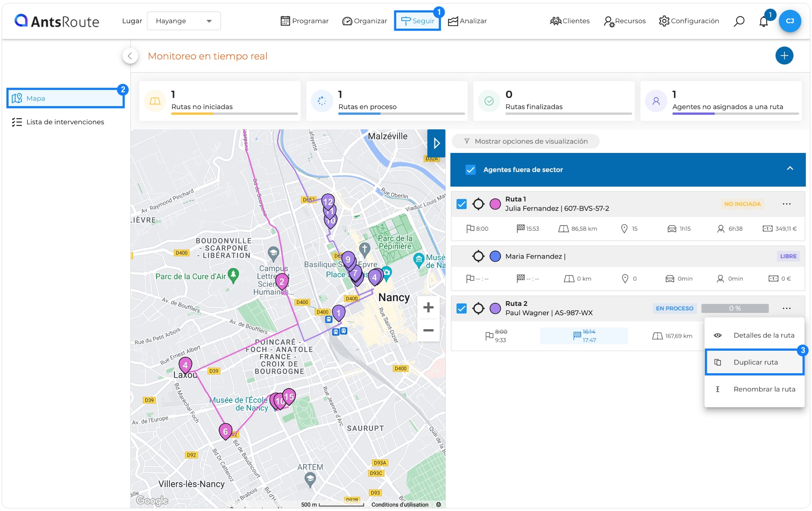Click the Rutas en proceso spinner icon
The image size is (812, 511).
tap(322, 101)
